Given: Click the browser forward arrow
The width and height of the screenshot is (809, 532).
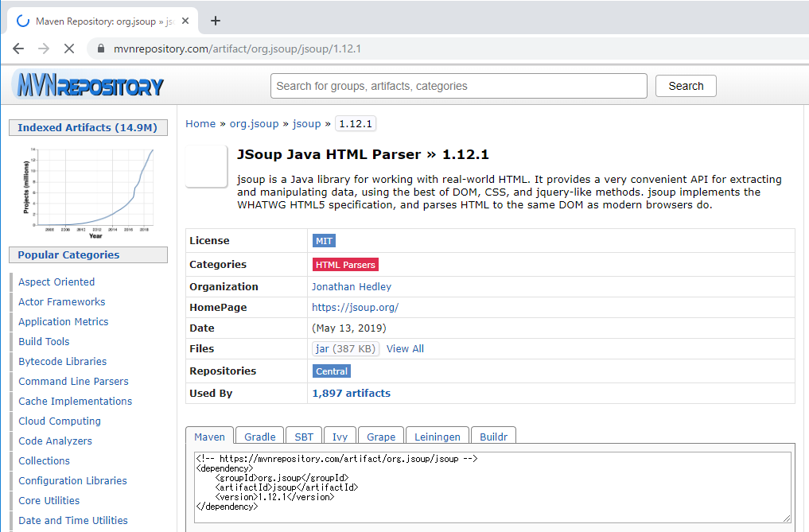Looking at the screenshot, I should pyautogui.click(x=44, y=49).
